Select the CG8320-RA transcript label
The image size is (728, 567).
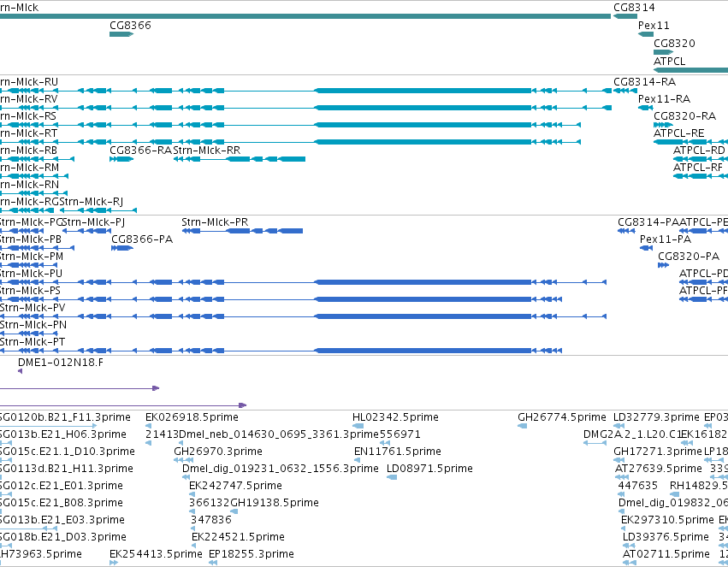click(685, 116)
